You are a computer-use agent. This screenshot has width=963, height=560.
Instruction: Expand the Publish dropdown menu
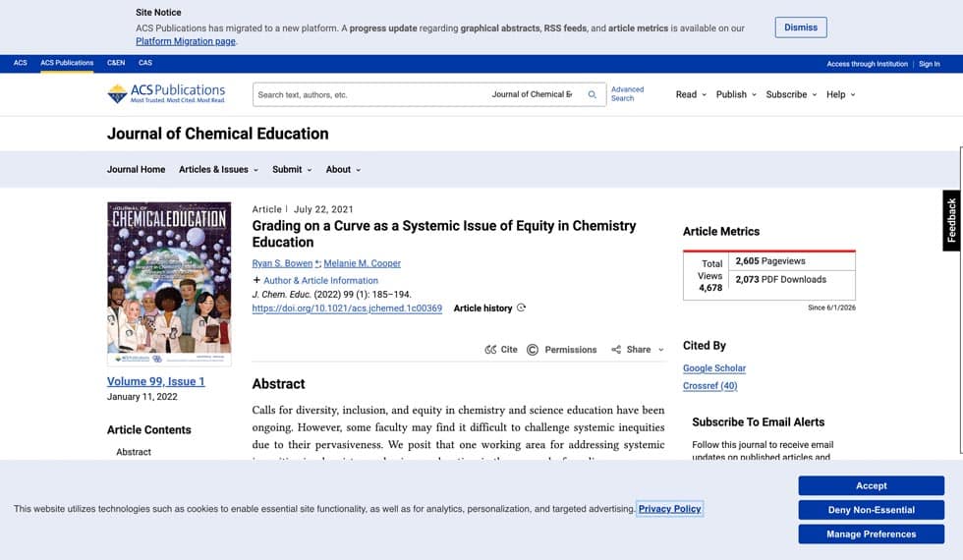(736, 94)
